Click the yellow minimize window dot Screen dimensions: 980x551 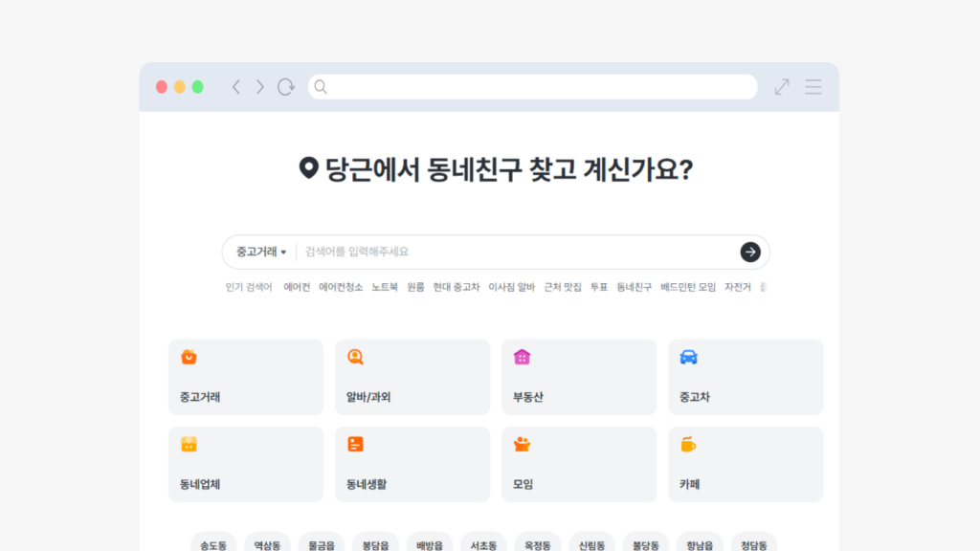click(179, 87)
